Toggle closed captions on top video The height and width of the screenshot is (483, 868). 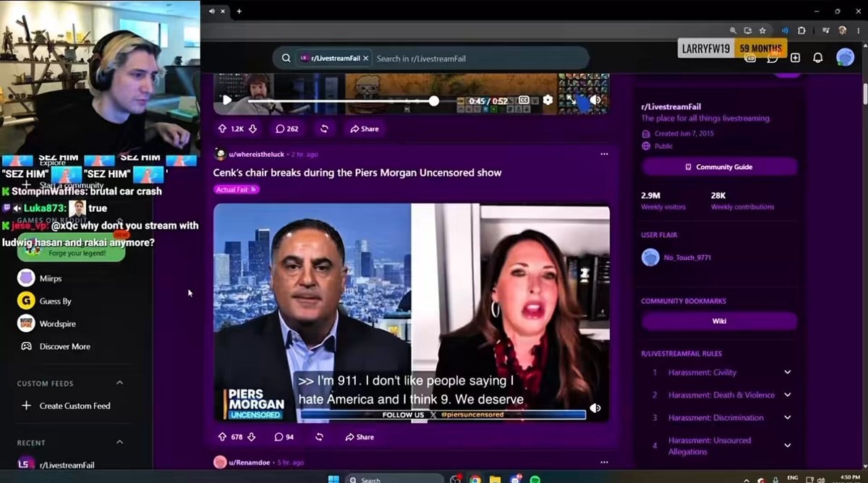click(524, 101)
